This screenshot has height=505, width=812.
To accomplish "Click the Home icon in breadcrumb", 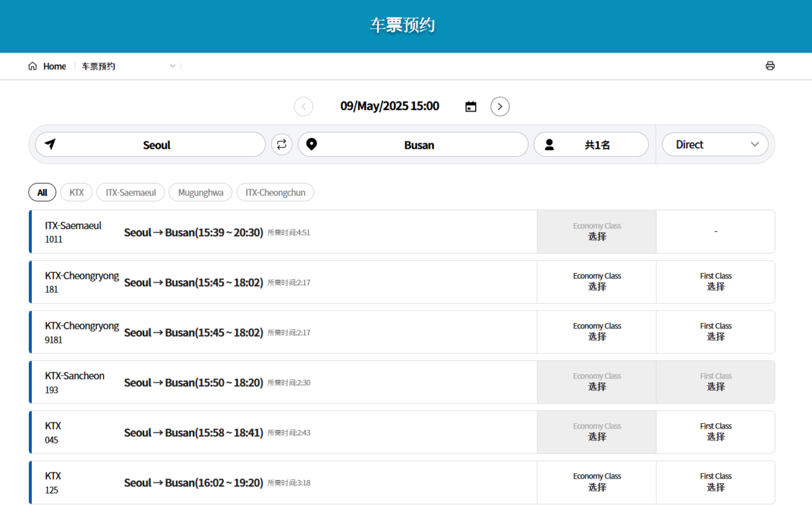I will click(32, 66).
